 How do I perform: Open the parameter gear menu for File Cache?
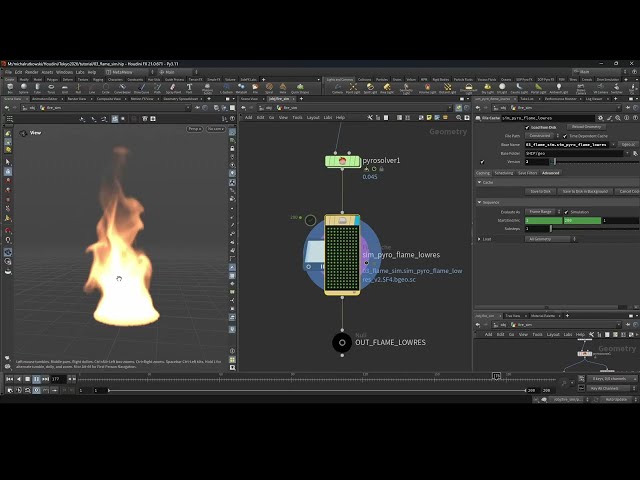click(600, 118)
